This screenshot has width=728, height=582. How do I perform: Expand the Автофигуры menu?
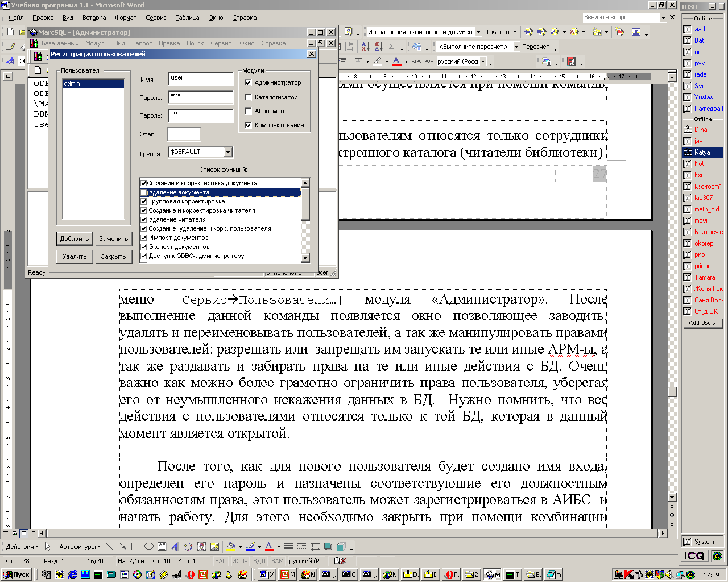80,547
